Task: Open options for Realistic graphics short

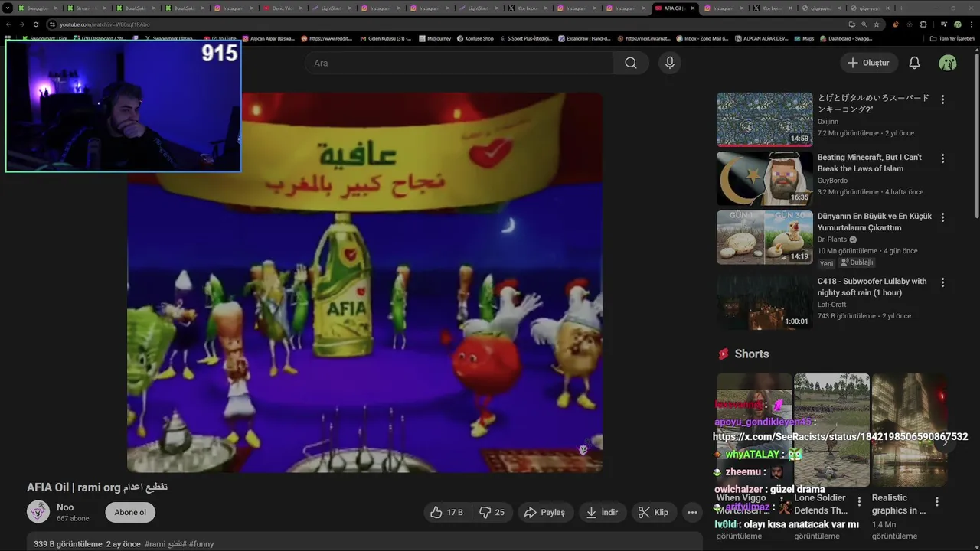Action: coord(937,502)
